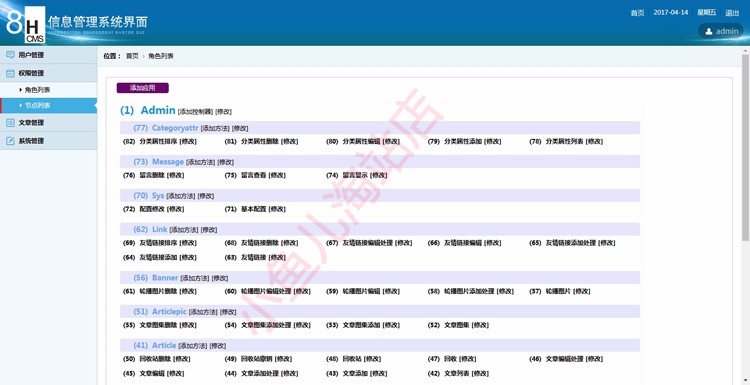The image size is (750, 385).
Task: Open the 系统管理 sidebar section
Action: tap(48, 141)
